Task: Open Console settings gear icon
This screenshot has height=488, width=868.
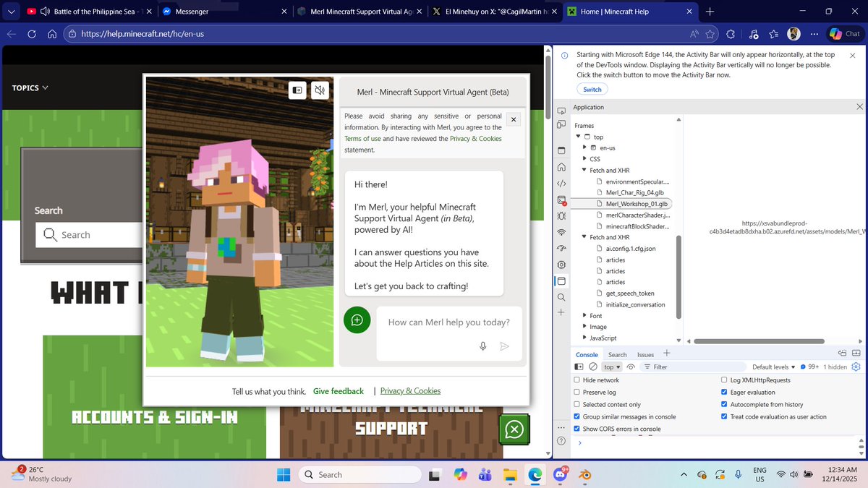Action: coord(856,367)
